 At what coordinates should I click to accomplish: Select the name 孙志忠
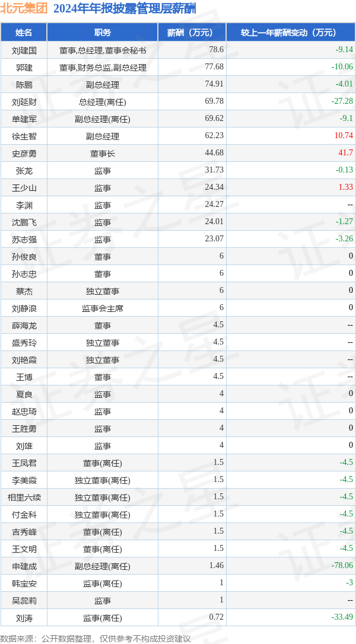(24, 274)
